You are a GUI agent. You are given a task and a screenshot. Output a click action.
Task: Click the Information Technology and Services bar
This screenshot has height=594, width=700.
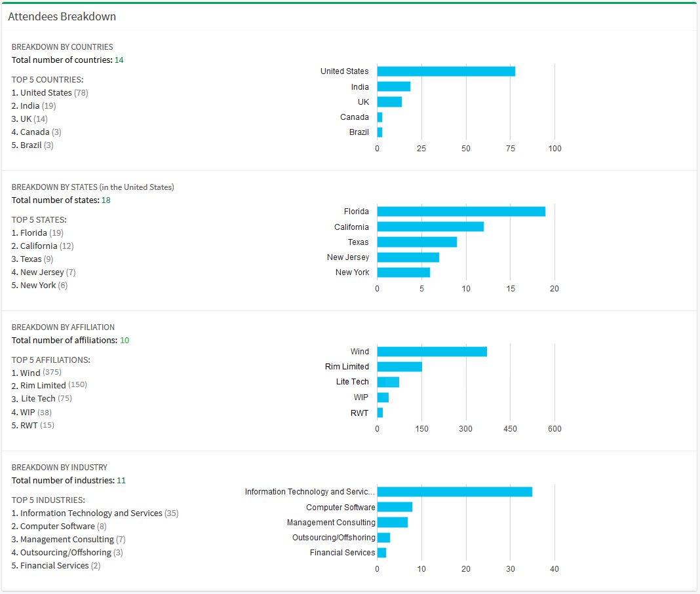point(454,492)
